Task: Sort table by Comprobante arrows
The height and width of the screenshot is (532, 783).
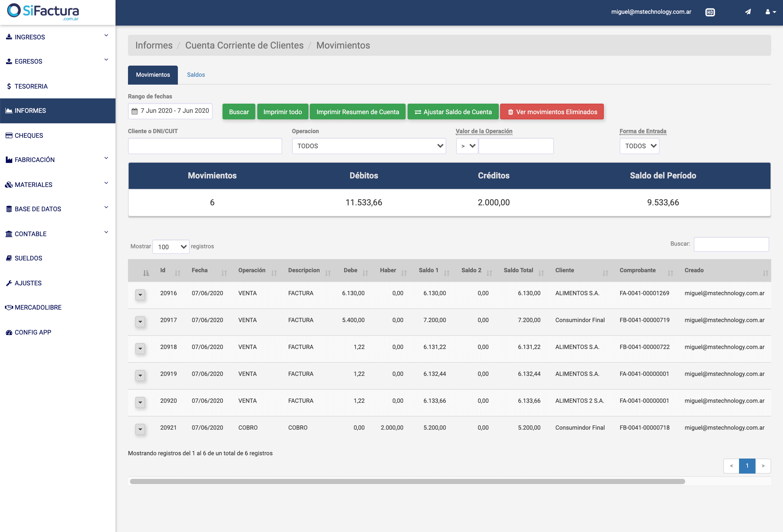Action: click(x=670, y=274)
